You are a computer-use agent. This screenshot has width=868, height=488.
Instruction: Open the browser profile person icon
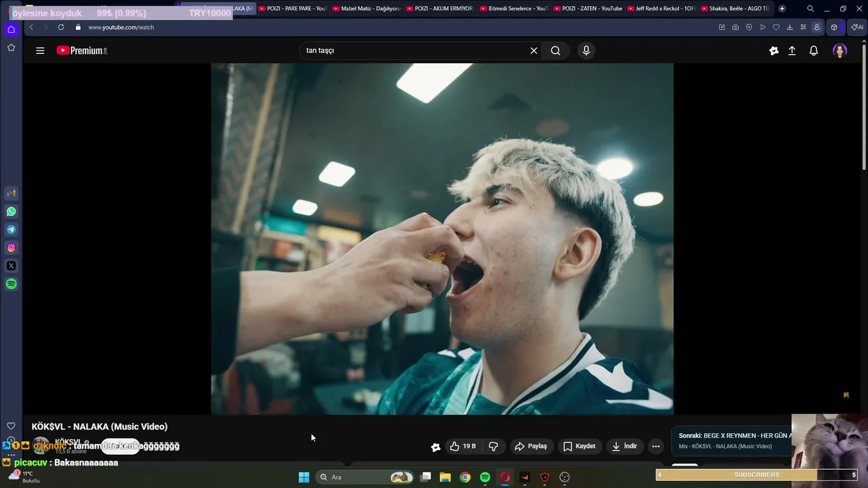pyautogui.click(x=817, y=27)
